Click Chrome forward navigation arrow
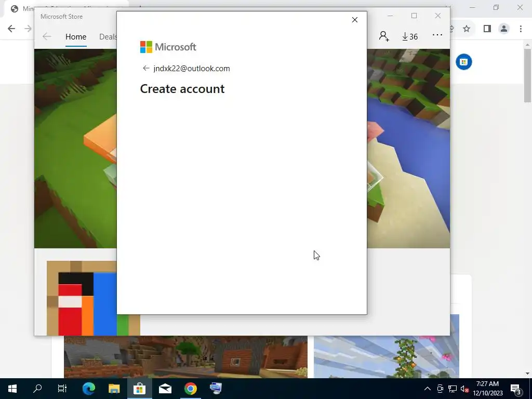The height and width of the screenshot is (399, 532). coord(28,29)
